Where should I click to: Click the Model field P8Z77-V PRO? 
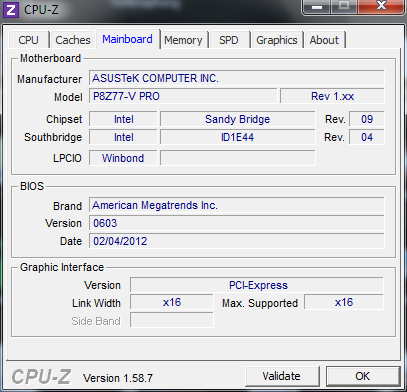pos(183,96)
